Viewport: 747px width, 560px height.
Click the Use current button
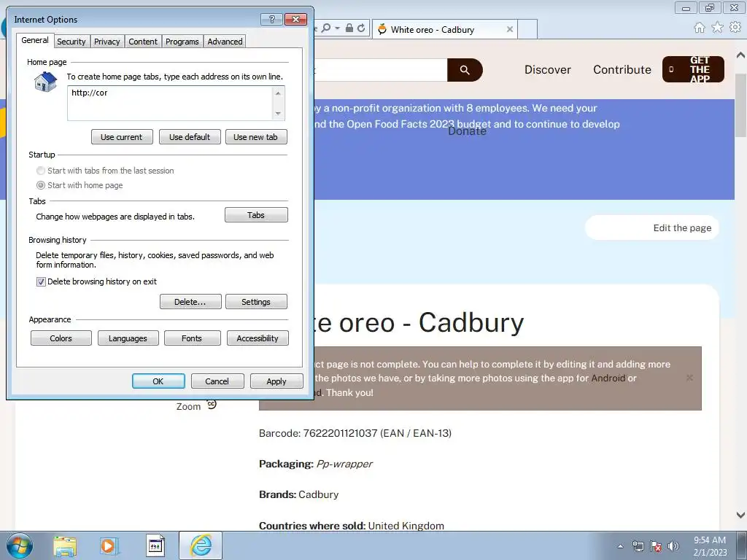(x=122, y=136)
